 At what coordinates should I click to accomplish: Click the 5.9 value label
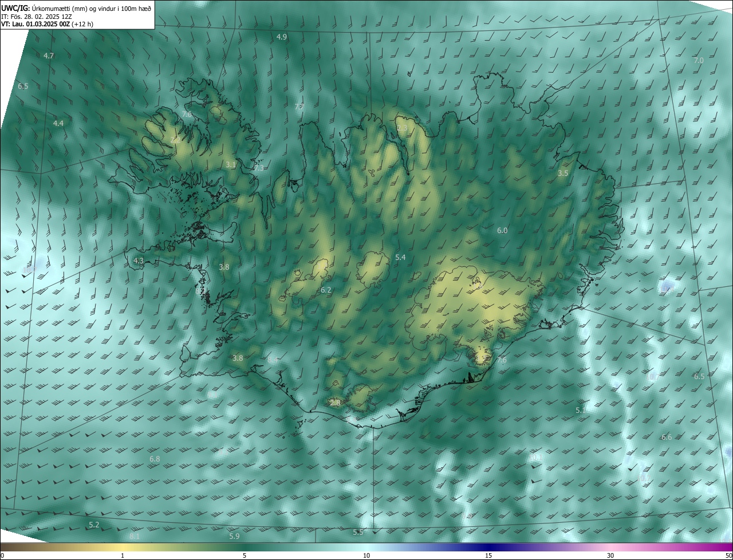[x=234, y=536]
